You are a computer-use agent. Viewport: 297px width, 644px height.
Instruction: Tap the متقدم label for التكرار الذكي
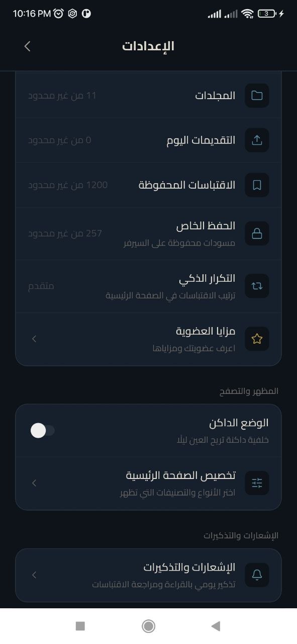click(x=41, y=286)
